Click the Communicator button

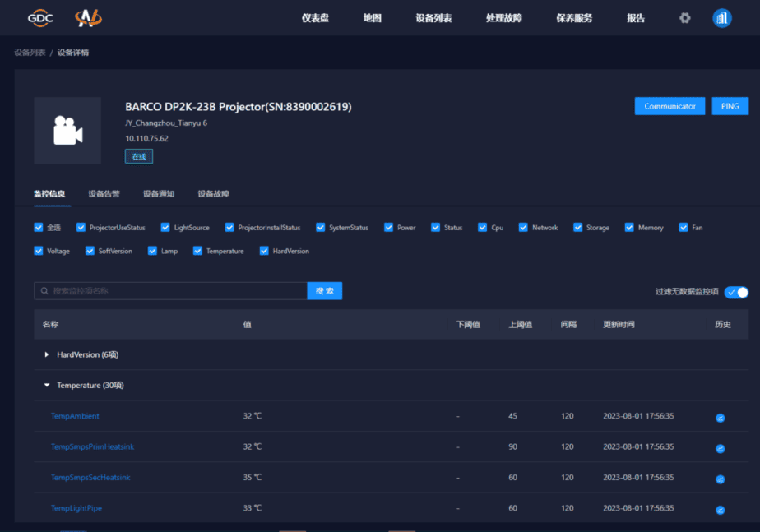670,106
